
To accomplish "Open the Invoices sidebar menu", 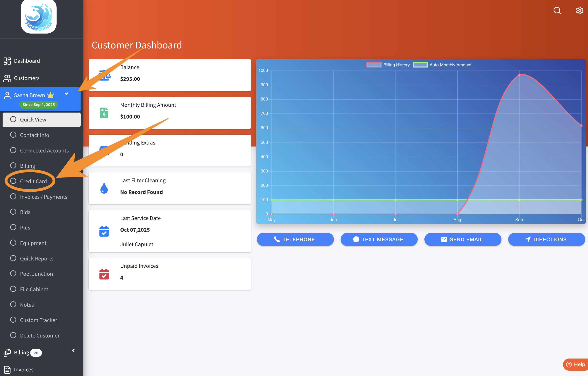I will [23, 369].
